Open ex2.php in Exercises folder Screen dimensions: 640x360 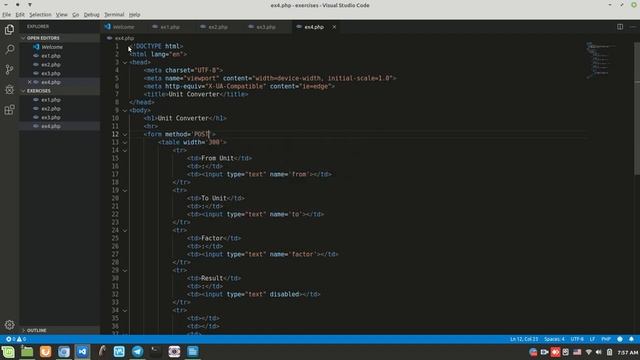(59, 109)
